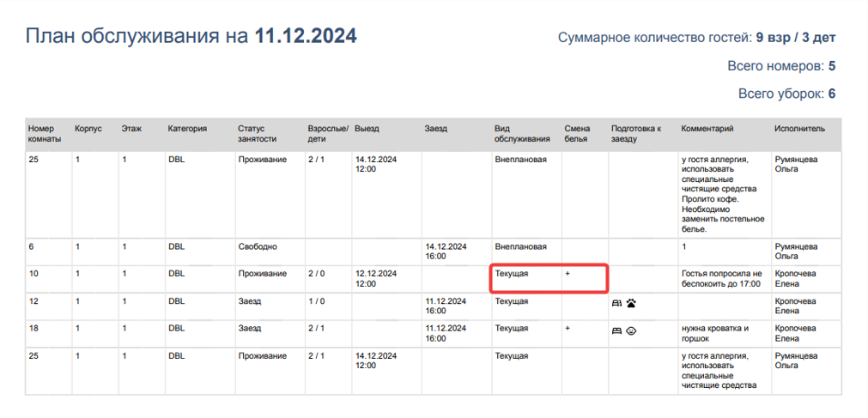Click "Румянцева Ольга" in room 6 row
Screen dimensions: 868x418
tap(796, 251)
